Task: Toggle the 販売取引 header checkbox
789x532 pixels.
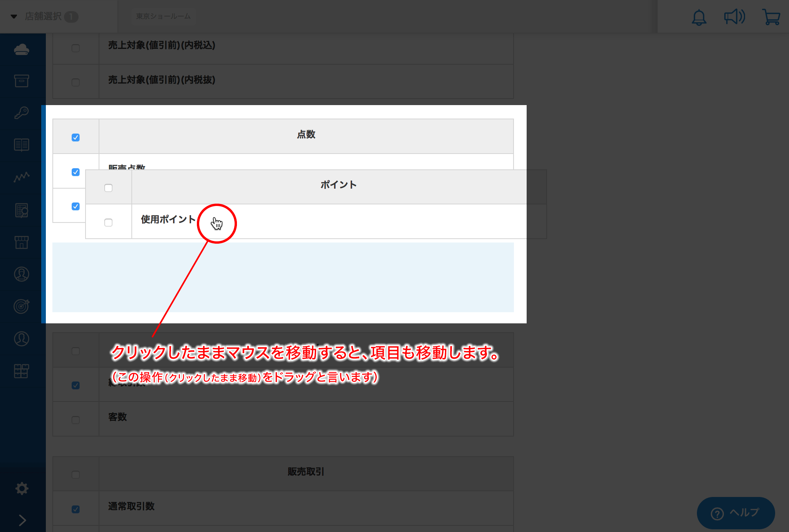Action: 76,475
